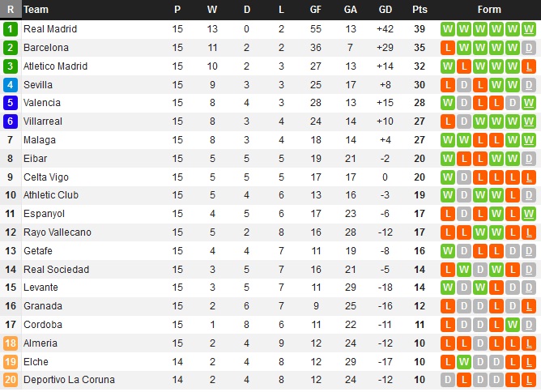Click Real Madrid's latest underlined W form icon

[529, 29]
